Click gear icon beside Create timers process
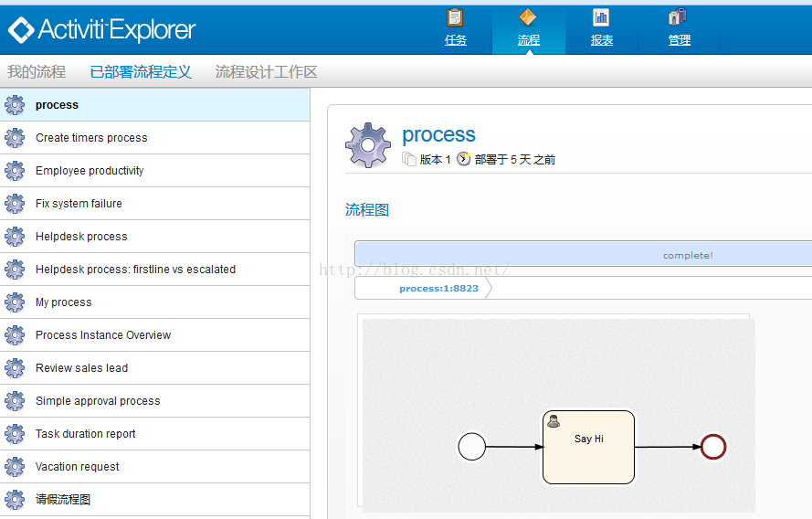The image size is (812, 519). [15, 138]
